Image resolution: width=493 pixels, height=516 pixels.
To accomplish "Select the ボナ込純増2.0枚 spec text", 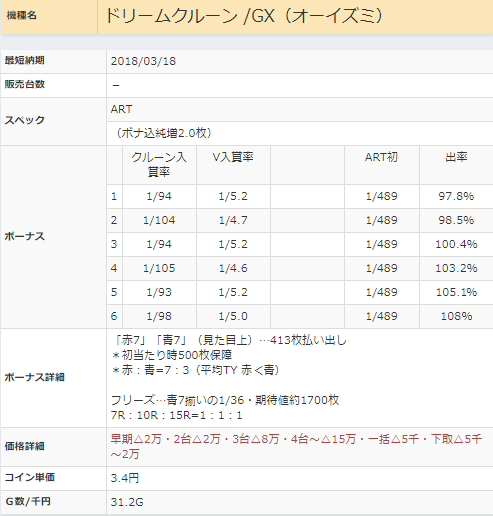I will tap(164, 133).
